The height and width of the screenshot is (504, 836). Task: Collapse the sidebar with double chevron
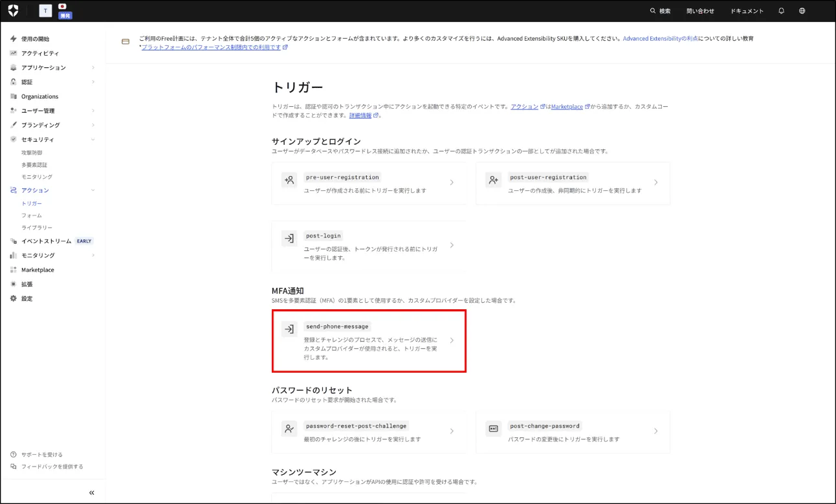click(92, 493)
